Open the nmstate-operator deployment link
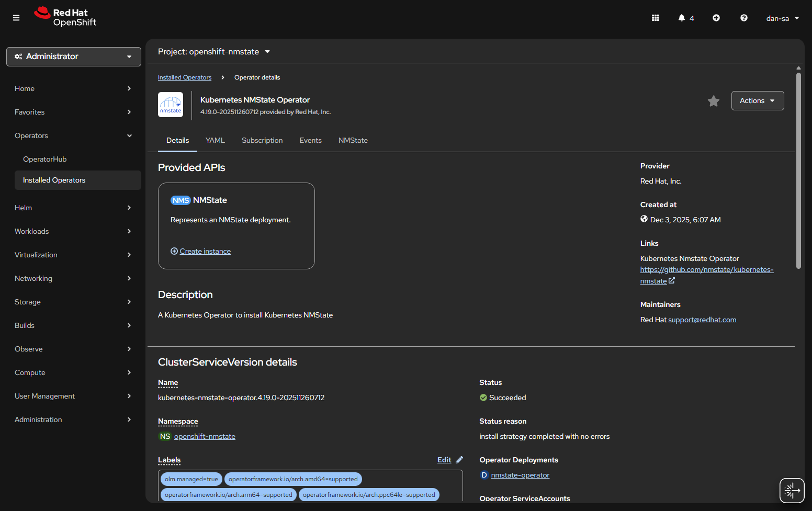The image size is (812, 511). point(520,475)
